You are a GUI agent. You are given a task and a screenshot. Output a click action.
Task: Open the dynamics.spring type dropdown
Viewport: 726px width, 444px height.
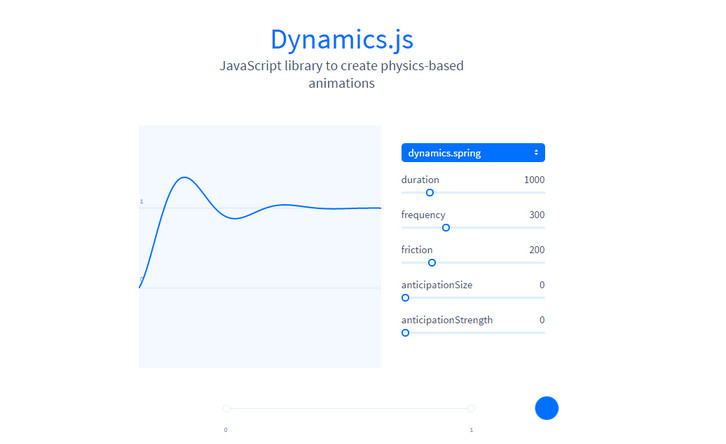pos(472,153)
